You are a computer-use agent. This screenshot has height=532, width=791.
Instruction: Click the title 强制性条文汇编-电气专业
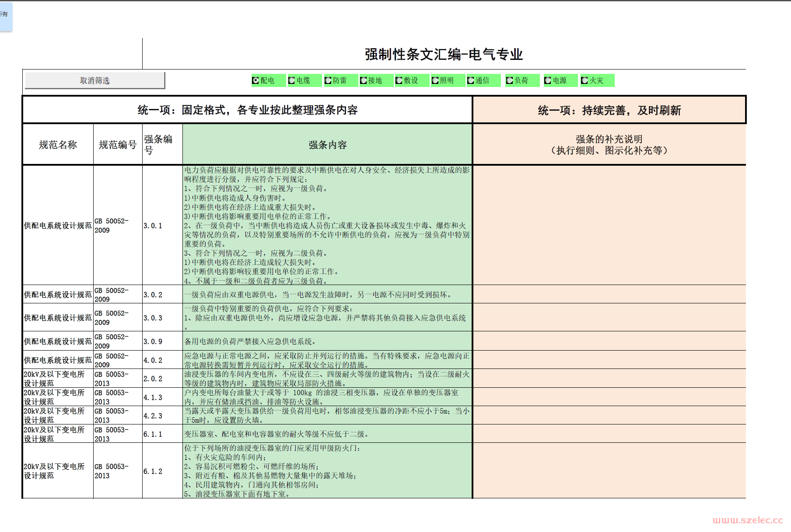coord(444,55)
